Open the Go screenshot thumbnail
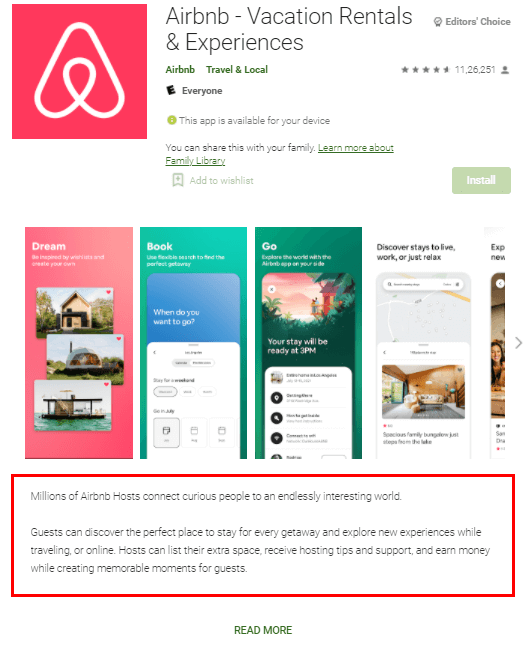This screenshot has width=529, height=653. [x=308, y=343]
